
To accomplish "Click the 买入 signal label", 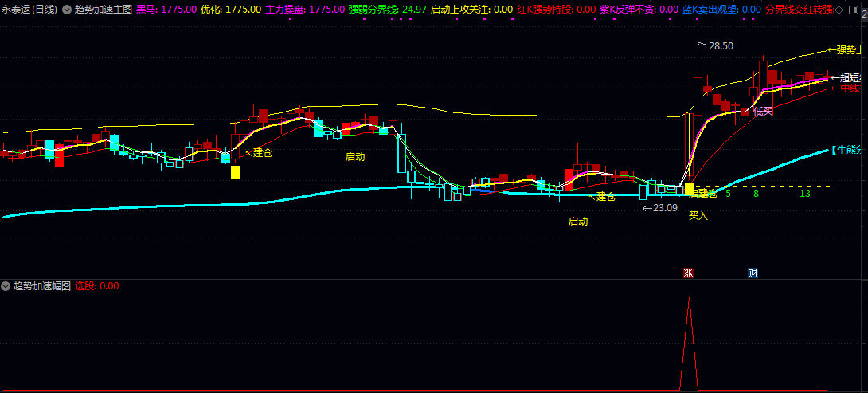I will (x=698, y=215).
